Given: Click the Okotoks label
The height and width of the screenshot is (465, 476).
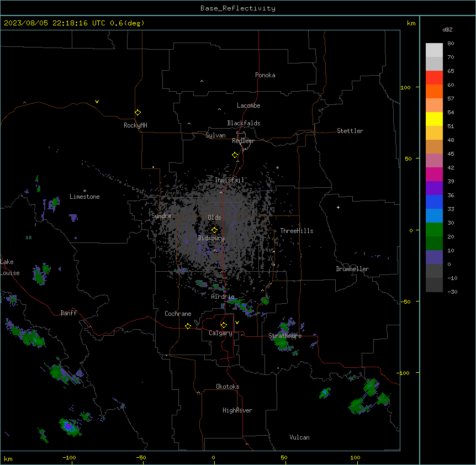Looking at the screenshot, I should click(228, 387).
